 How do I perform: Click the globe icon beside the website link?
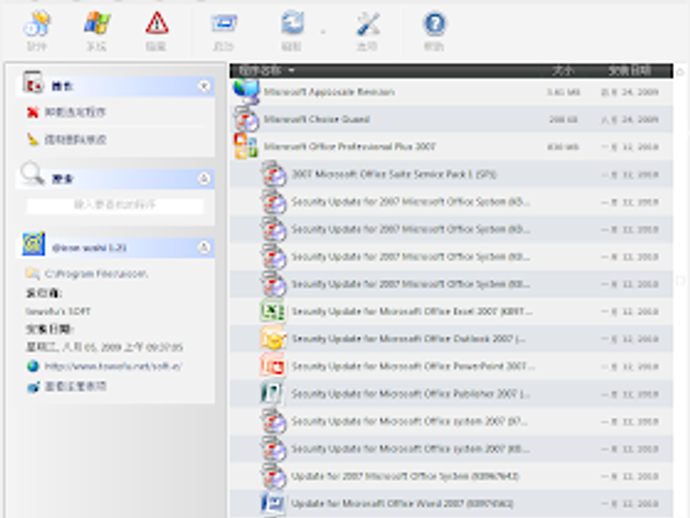click(x=33, y=366)
